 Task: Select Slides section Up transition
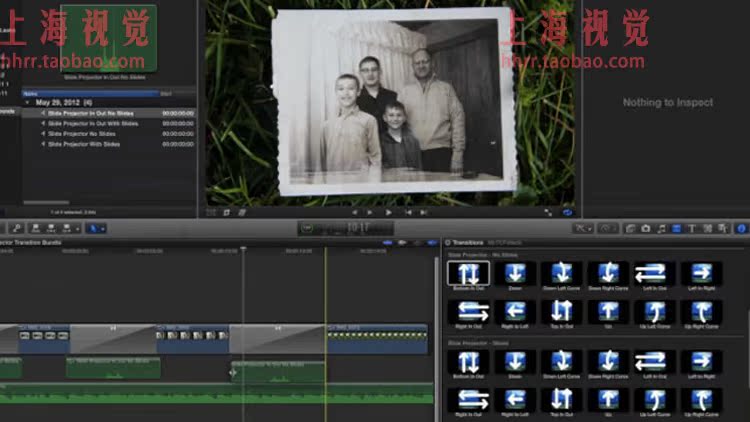tap(608, 402)
